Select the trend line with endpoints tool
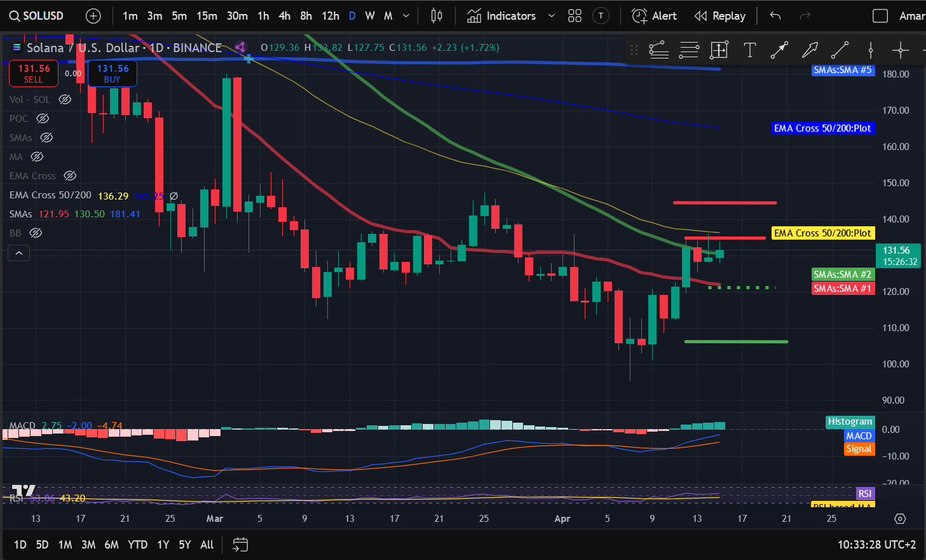Image resolution: width=926 pixels, height=560 pixels. pos(779,50)
